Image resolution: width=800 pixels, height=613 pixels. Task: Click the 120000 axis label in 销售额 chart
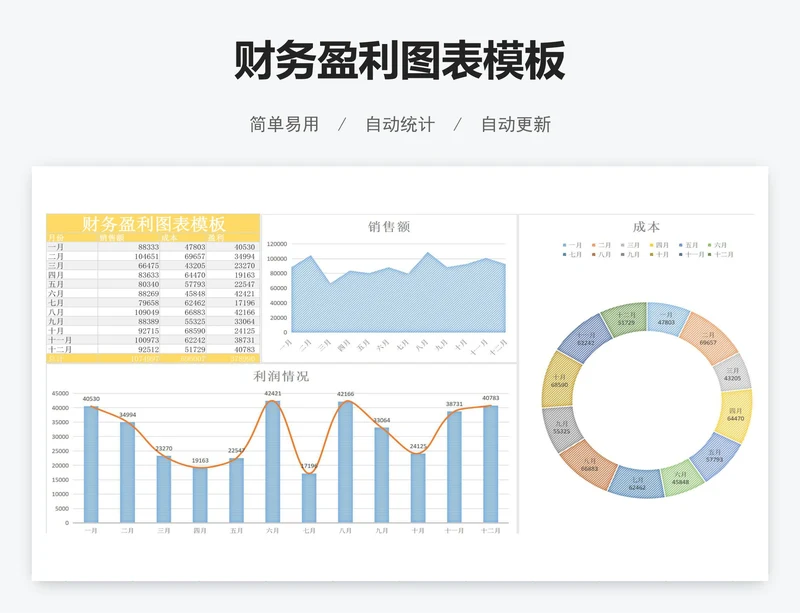click(x=277, y=244)
